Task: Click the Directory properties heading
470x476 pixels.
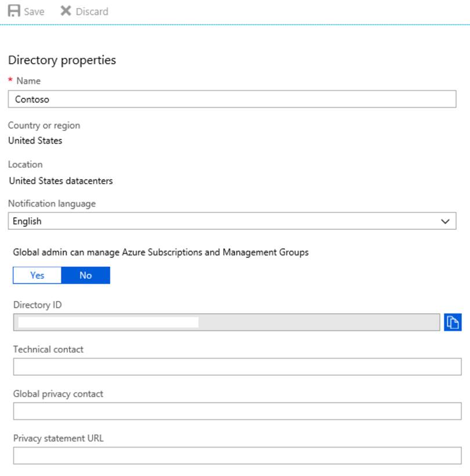Action: click(x=62, y=60)
